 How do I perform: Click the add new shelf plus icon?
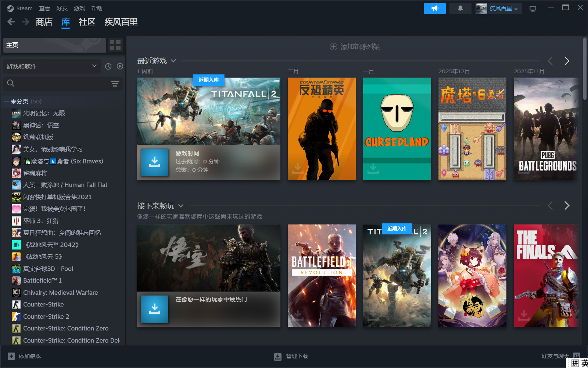click(333, 47)
